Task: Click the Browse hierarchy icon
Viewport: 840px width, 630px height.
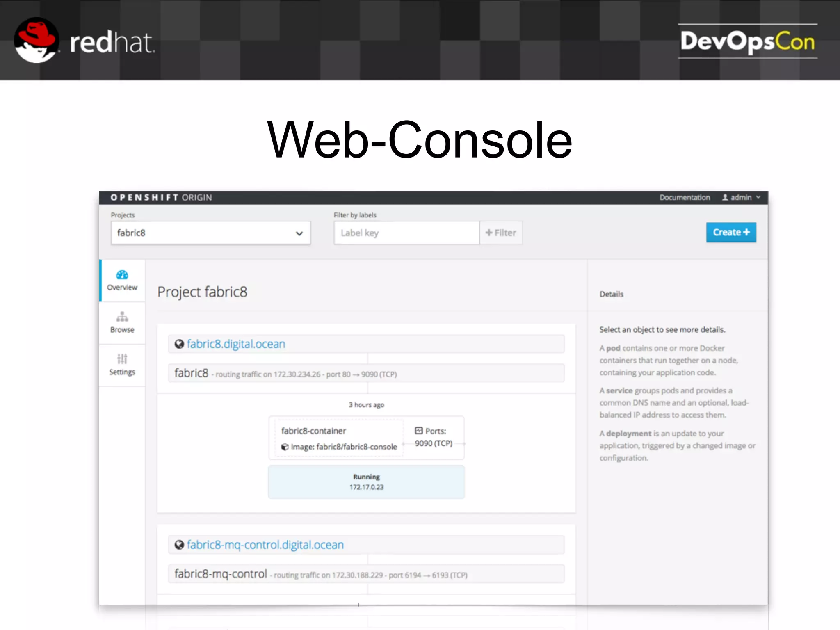Action: click(x=122, y=317)
